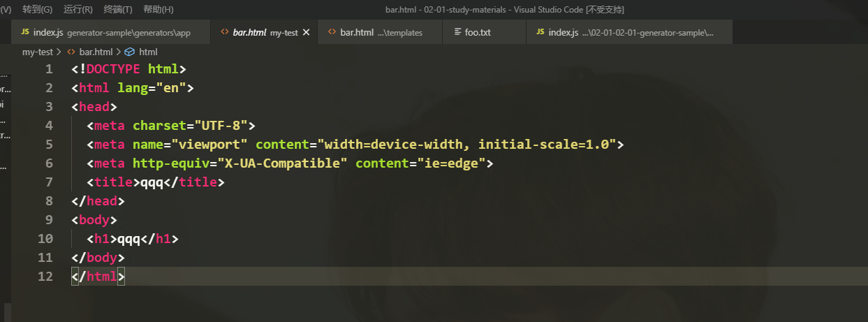Click line number 3 in gutter
This screenshot has height=322, width=868.
pyautogui.click(x=49, y=107)
